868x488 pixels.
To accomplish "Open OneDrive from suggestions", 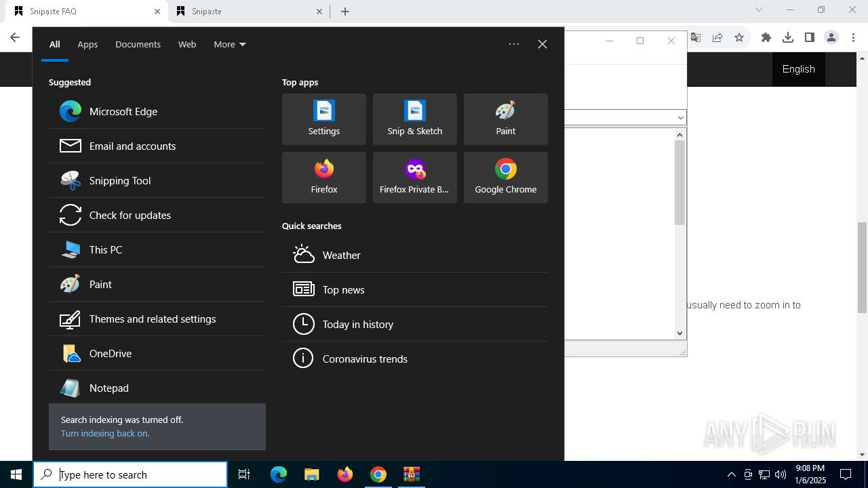I will pyautogui.click(x=157, y=353).
